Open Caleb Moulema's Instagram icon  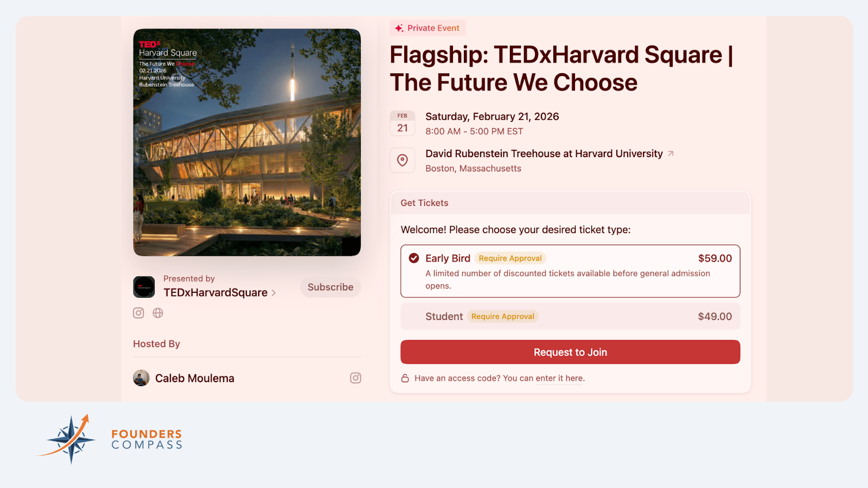tap(355, 378)
